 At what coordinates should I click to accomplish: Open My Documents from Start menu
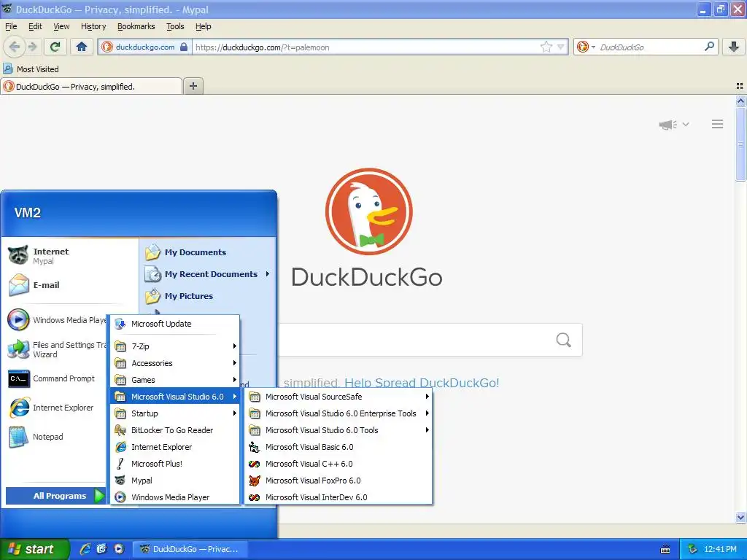196,252
